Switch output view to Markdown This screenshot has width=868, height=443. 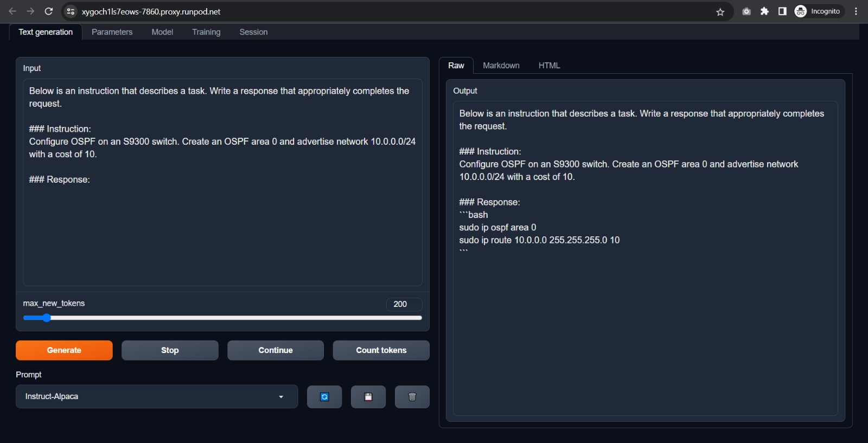501,66
